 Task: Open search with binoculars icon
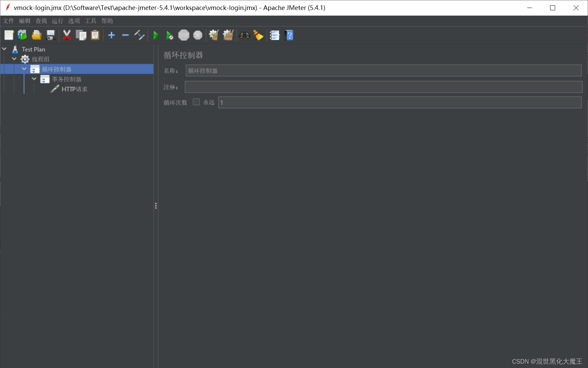[x=245, y=35]
